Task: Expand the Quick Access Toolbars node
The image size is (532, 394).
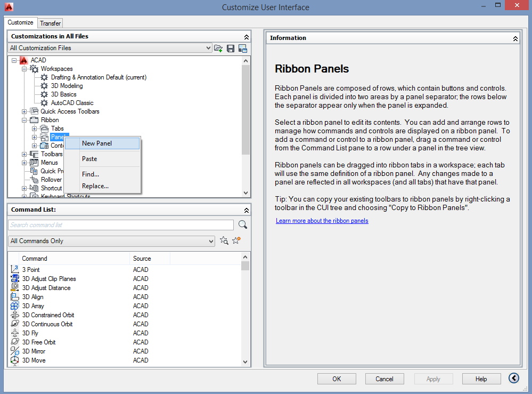Action: 24,111
